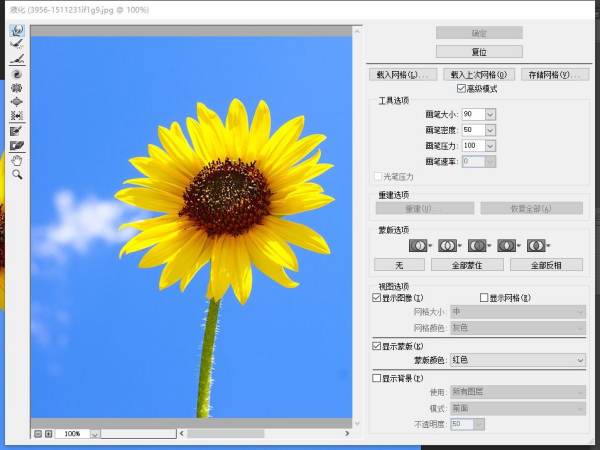Select the Bloat tool

(x=16, y=102)
